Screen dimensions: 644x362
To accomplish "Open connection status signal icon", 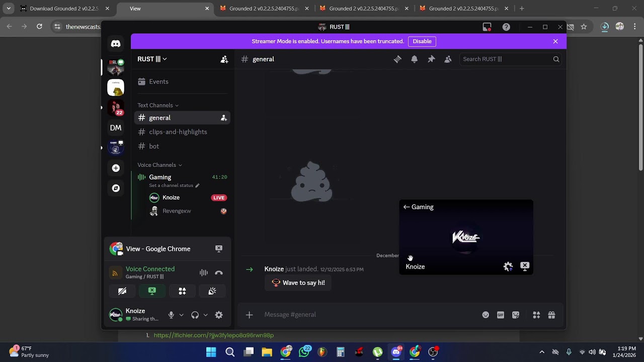I will pyautogui.click(x=115, y=273).
